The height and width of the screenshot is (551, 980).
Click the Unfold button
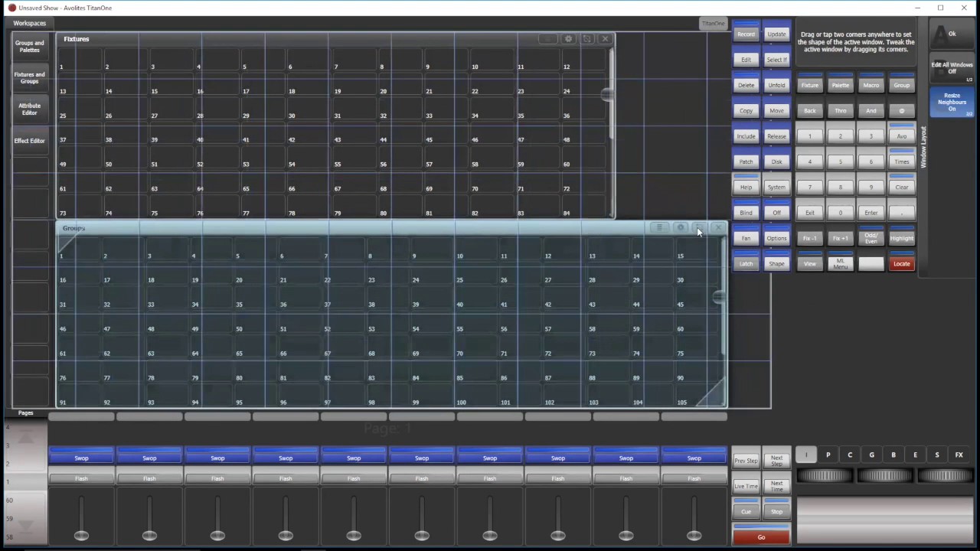(776, 84)
